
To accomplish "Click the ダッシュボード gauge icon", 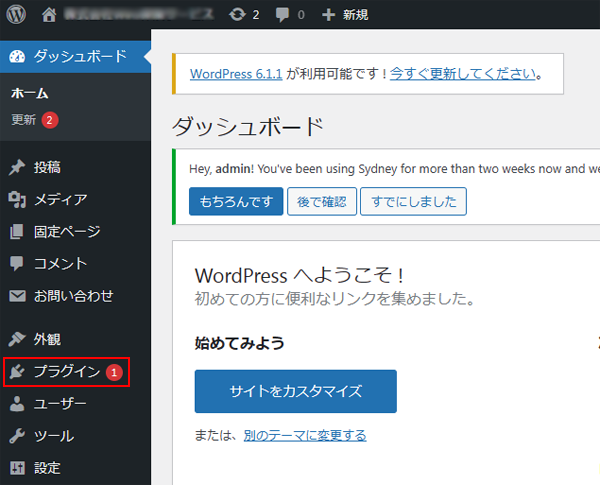I will point(17,57).
